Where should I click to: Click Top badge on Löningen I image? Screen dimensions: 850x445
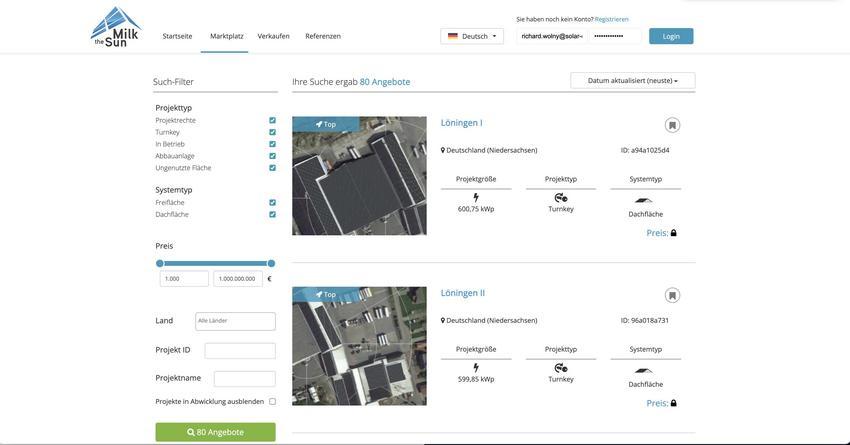coord(326,124)
